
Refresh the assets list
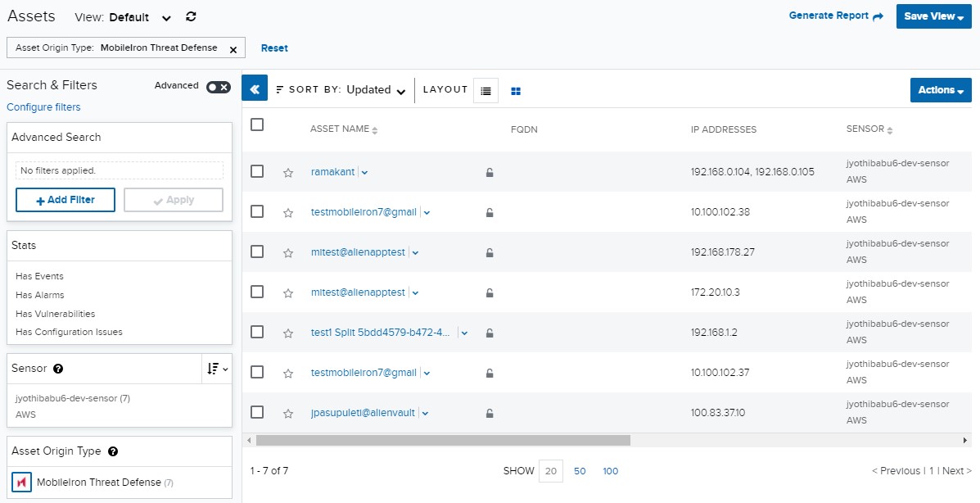[191, 16]
